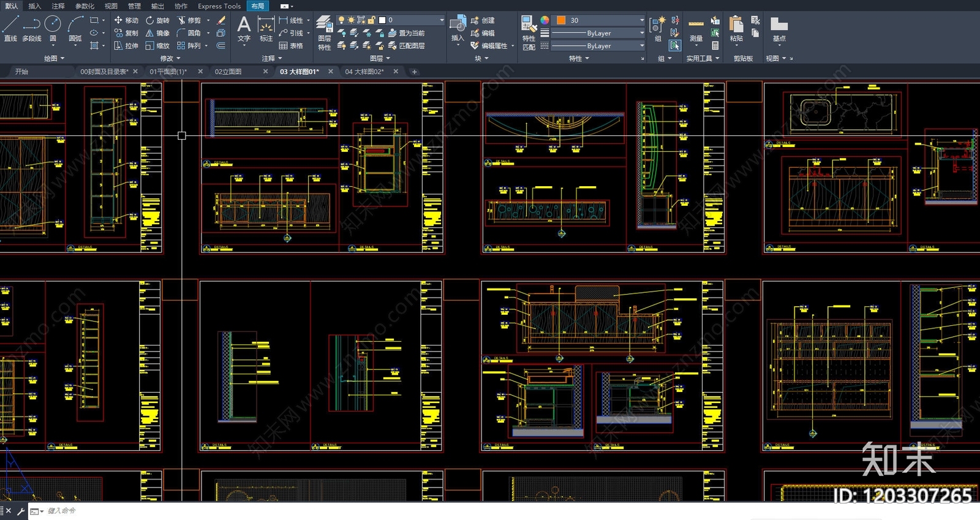
Task: Open the Express Tools ribbon tab
Action: click(219, 6)
